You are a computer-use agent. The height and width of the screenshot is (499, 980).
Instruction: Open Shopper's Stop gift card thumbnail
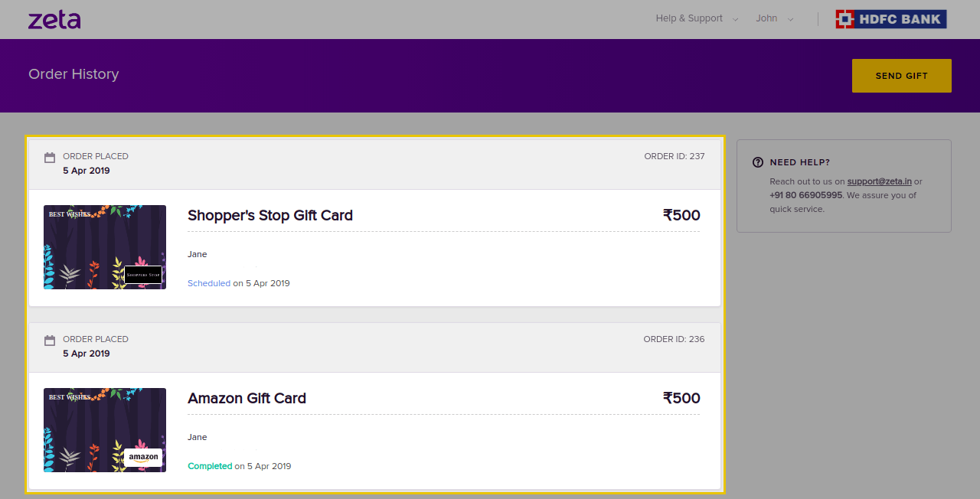coord(105,247)
